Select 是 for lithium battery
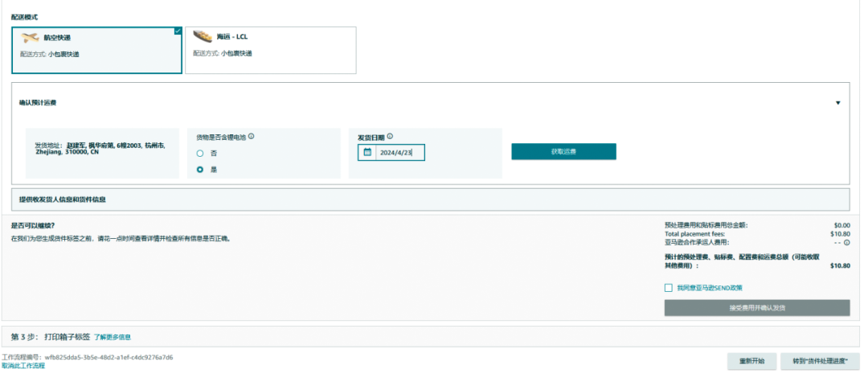The width and height of the screenshot is (868, 378). point(200,170)
